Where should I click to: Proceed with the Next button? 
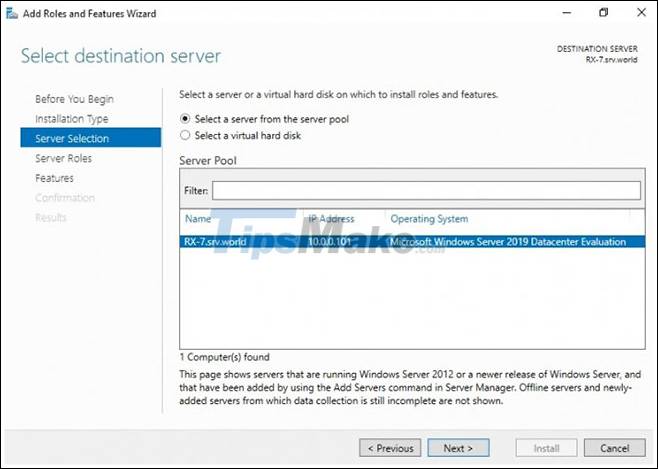458,448
